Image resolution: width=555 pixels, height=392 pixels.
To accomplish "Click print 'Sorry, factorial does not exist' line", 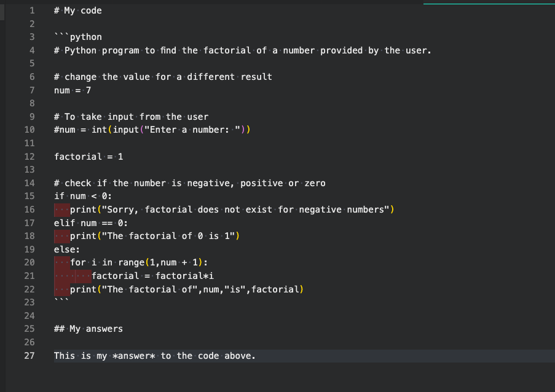I will pos(232,210).
